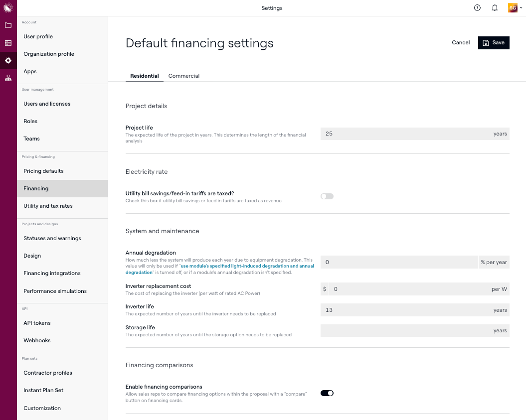Switch to the Commercial tab
The height and width of the screenshot is (420, 526).
(x=184, y=76)
